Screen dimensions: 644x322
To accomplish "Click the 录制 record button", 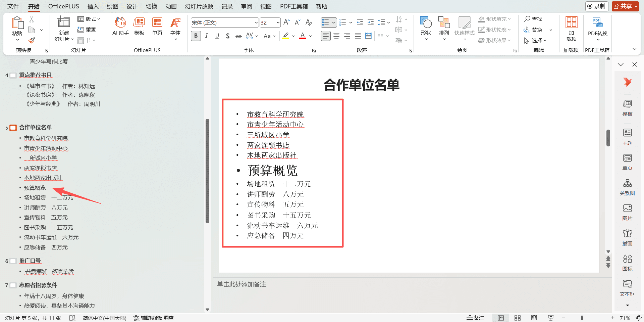I will click(x=597, y=6).
